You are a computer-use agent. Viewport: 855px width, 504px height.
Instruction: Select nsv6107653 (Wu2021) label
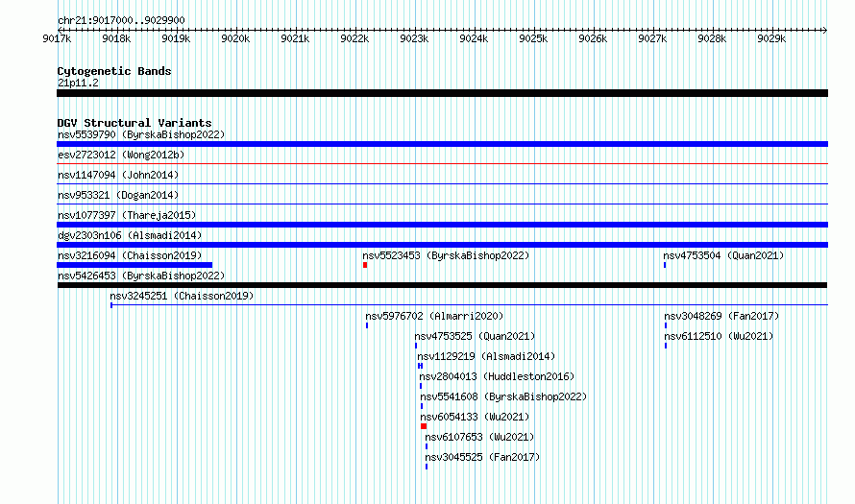tap(479, 437)
